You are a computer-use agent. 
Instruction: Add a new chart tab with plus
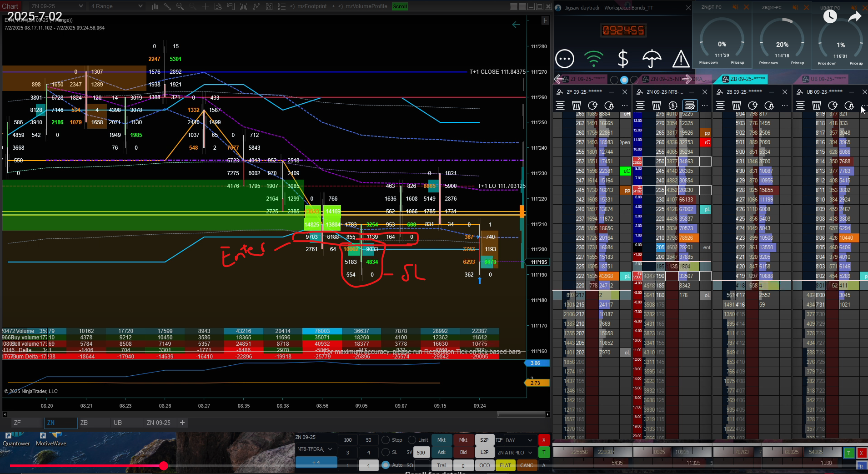182,423
